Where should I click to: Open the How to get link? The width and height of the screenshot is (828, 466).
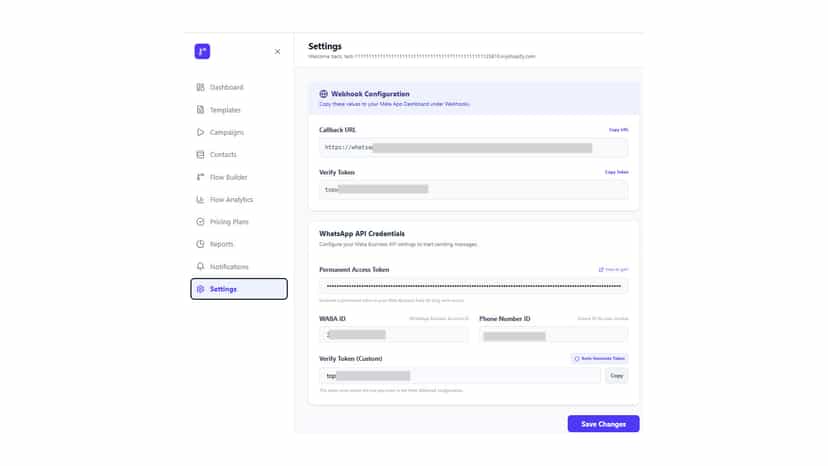tap(613, 269)
